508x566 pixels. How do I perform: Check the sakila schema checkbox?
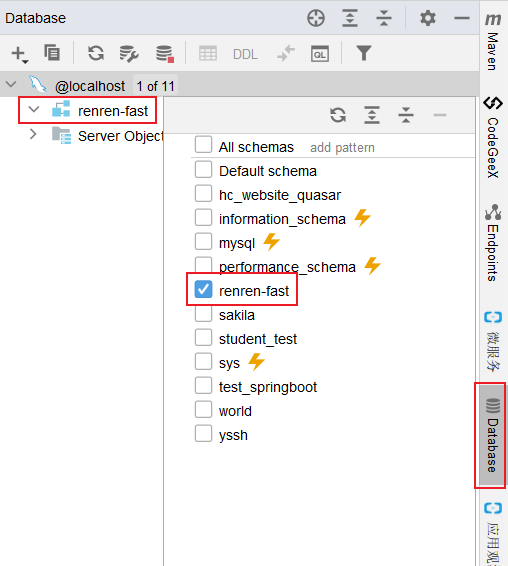click(x=203, y=313)
